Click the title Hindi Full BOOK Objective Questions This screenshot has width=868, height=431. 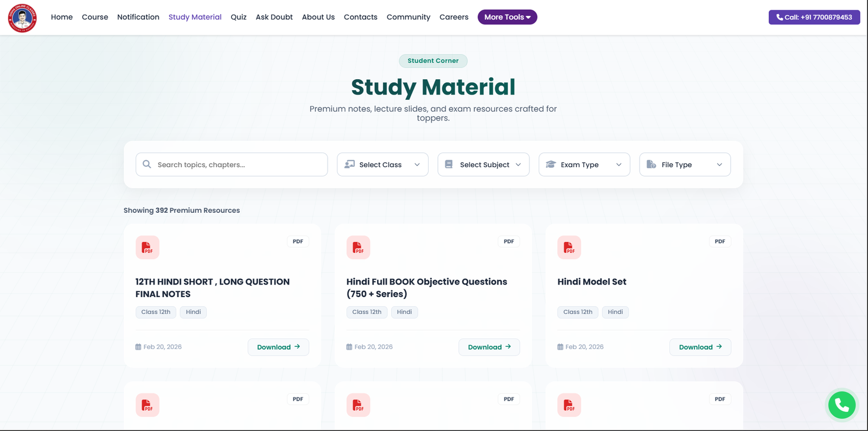point(427,288)
